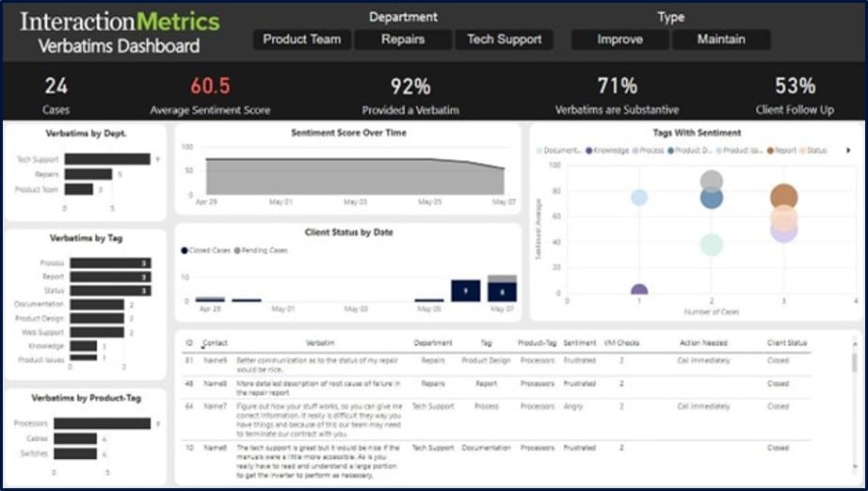868x491 pixels.
Task: Show more legend tags with arrow
Action: pos(848,150)
